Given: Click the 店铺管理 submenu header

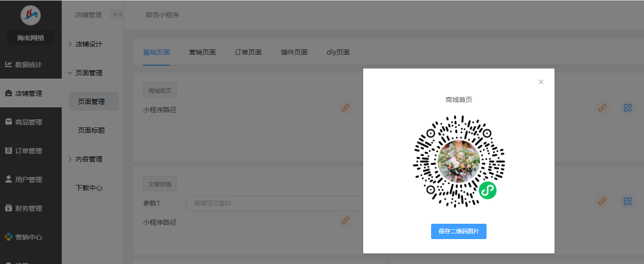Looking at the screenshot, I should point(89,15).
